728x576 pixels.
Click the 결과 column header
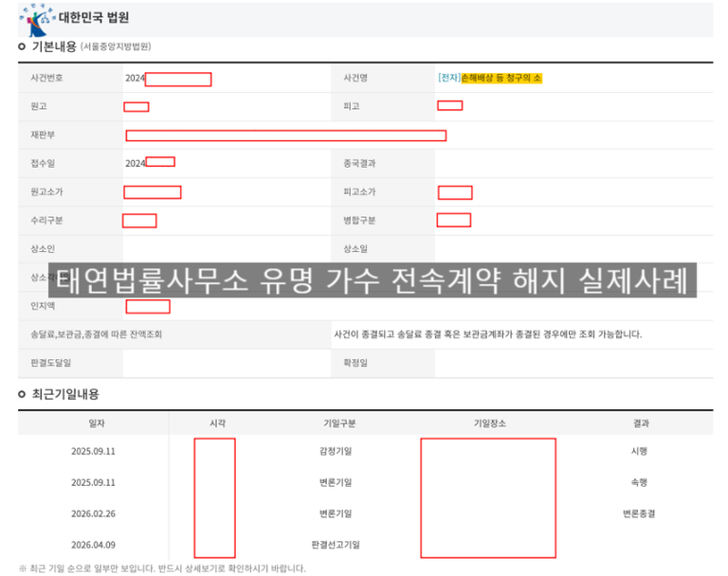click(641, 423)
